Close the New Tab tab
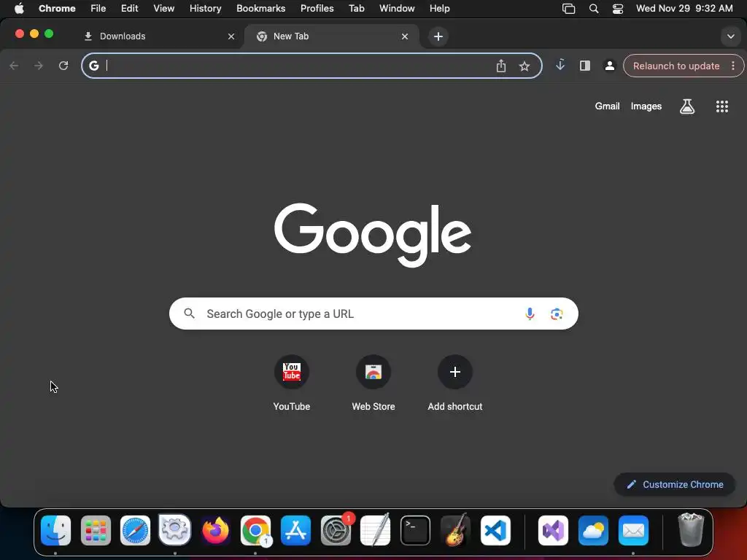 tap(404, 36)
